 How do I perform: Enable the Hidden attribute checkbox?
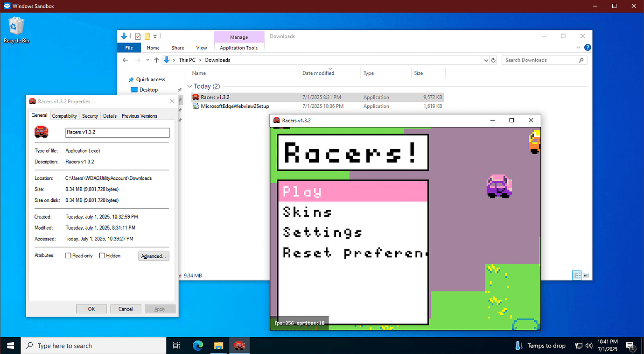(x=102, y=255)
